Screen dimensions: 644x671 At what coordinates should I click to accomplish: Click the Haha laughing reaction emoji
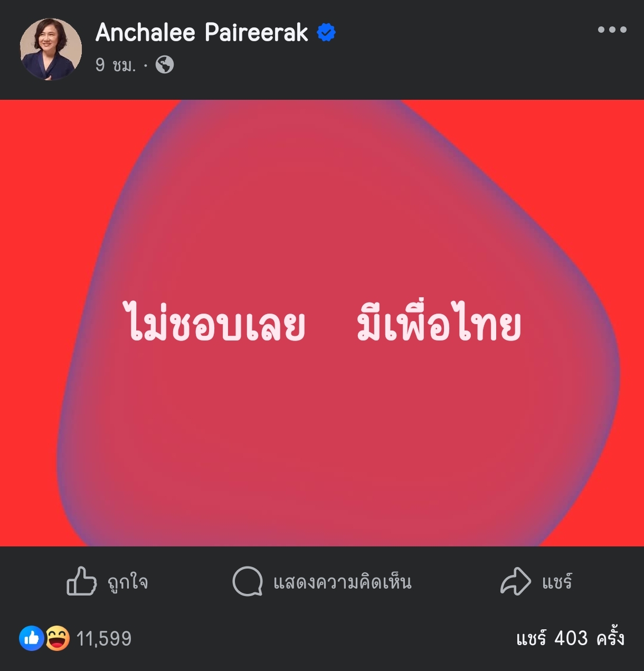coord(57,638)
